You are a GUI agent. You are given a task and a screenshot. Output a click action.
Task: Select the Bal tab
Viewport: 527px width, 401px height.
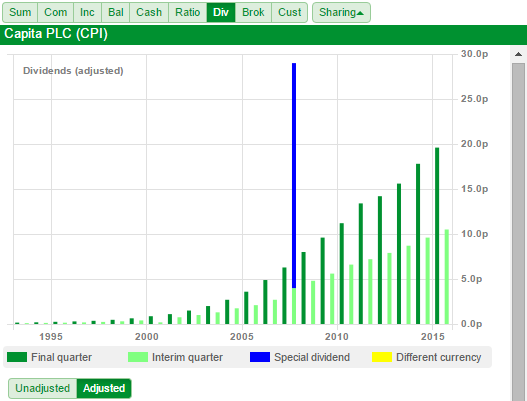click(x=116, y=12)
